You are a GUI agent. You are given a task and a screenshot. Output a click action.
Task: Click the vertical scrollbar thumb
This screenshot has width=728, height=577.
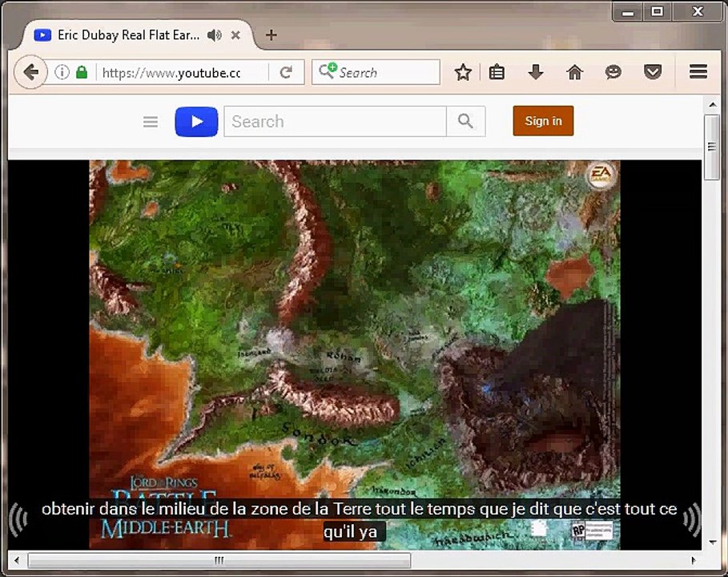click(x=712, y=147)
